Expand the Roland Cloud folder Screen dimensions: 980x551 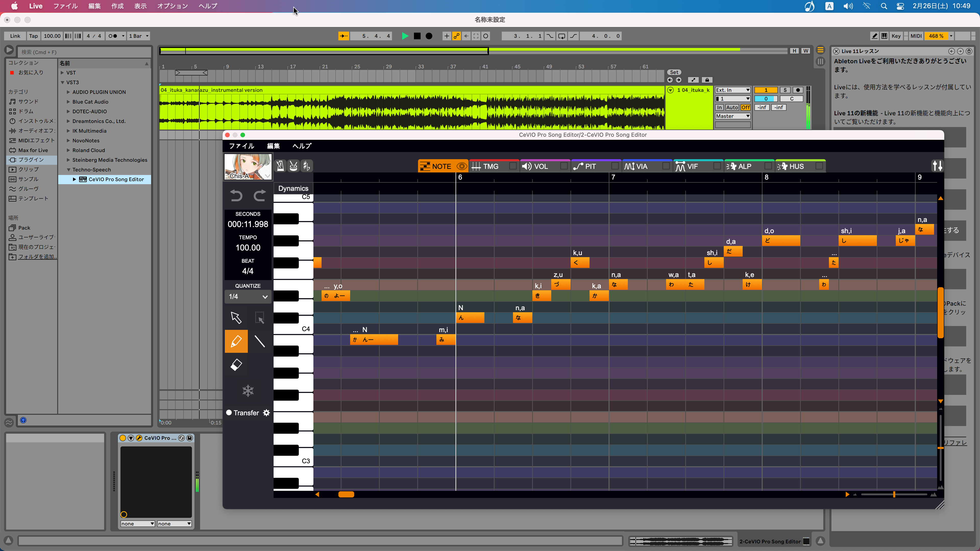click(68, 150)
